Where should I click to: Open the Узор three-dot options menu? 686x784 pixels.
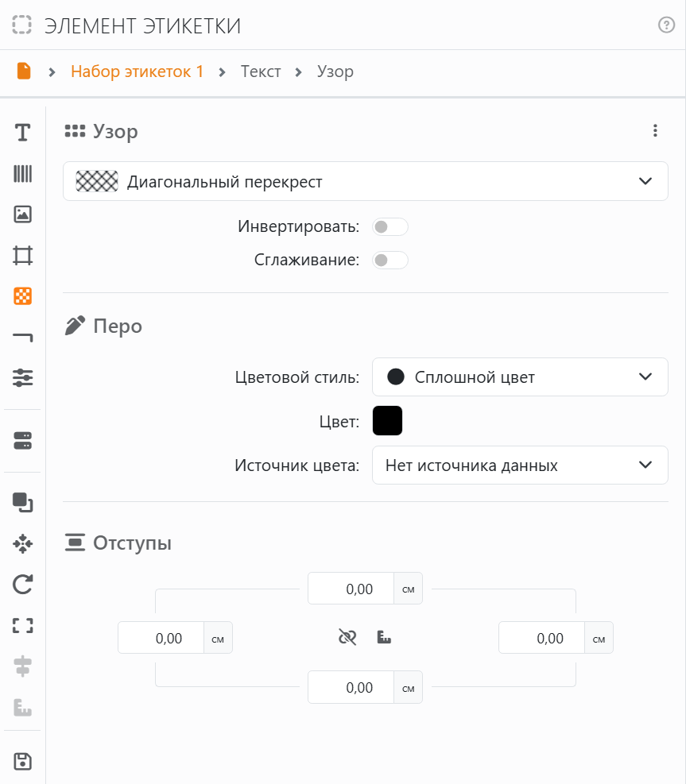click(x=655, y=131)
